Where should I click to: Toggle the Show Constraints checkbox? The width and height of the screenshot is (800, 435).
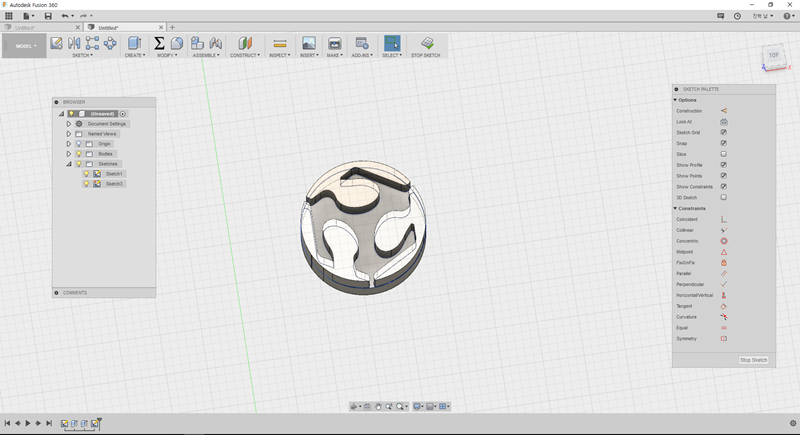[723, 187]
